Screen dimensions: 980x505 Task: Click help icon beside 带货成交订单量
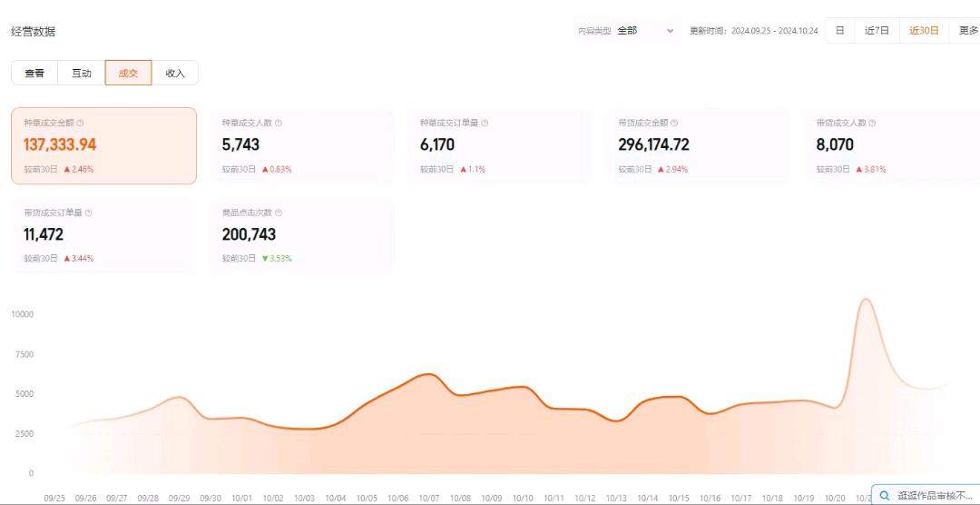click(88, 213)
